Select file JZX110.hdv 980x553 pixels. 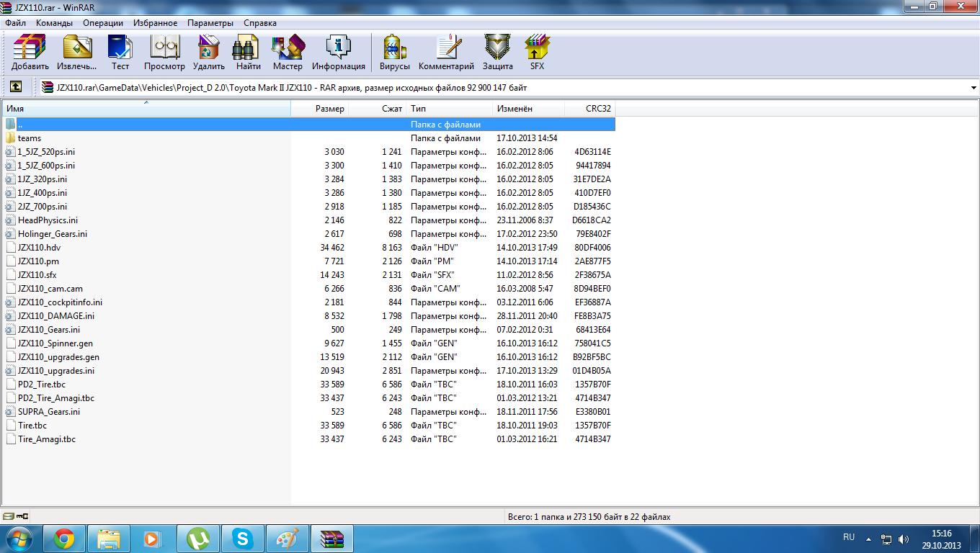309,248
